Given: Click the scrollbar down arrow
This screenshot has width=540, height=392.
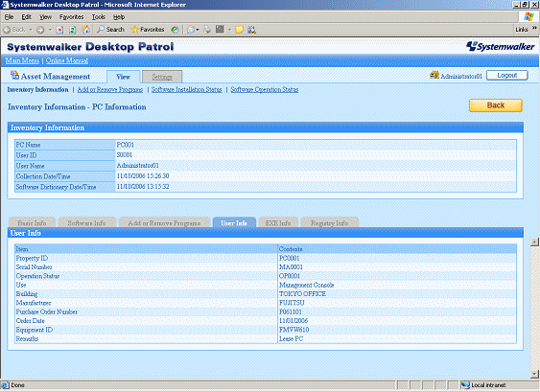Looking at the screenshot, I should pos(534,374).
